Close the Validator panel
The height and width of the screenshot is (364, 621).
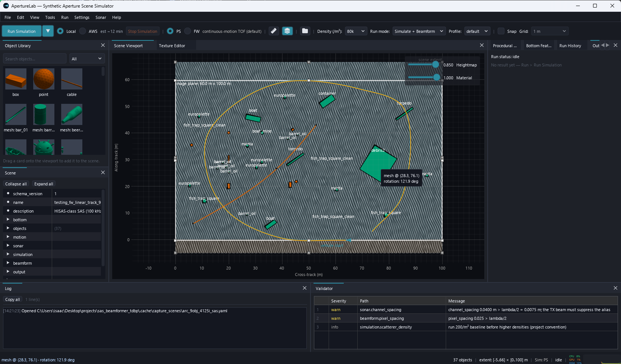tap(615, 288)
